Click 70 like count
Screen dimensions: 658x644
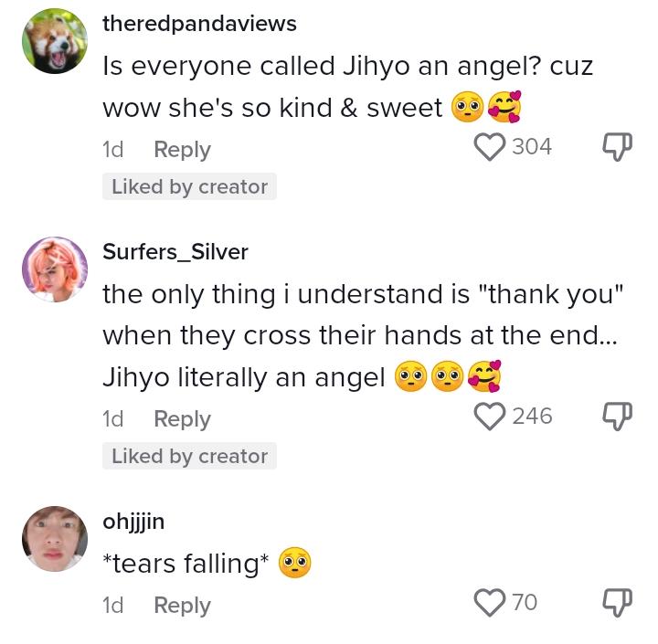(x=525, y=603)
